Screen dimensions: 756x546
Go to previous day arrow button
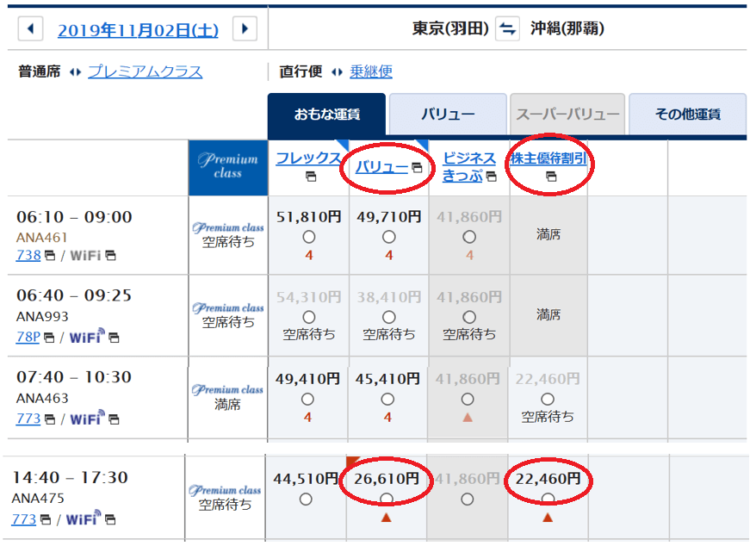coord(30,29)
